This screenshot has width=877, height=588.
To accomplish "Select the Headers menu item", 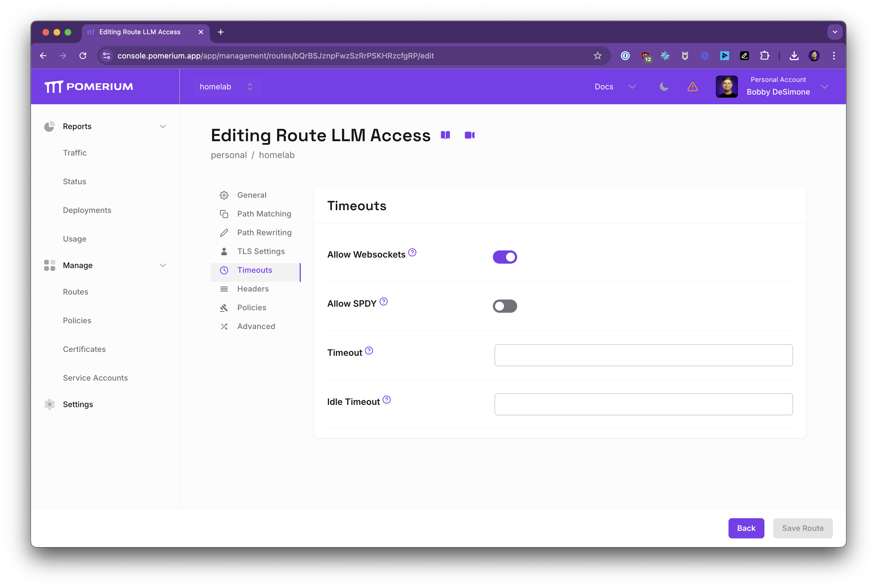I will (253, 288).
